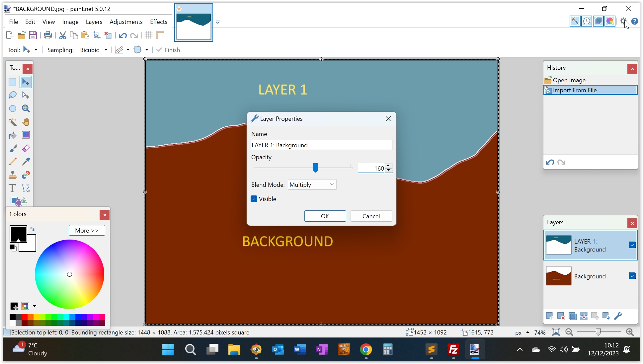643x364 pixels.
Task: Select the Text tool
Action: tap(12, 188)
